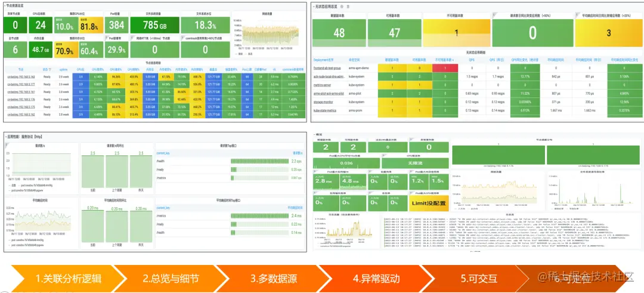This screenshot has height=293, width=644.
Task: Open node cn-beijing.192.168.5.175 link
Action: tap(20, 106)
